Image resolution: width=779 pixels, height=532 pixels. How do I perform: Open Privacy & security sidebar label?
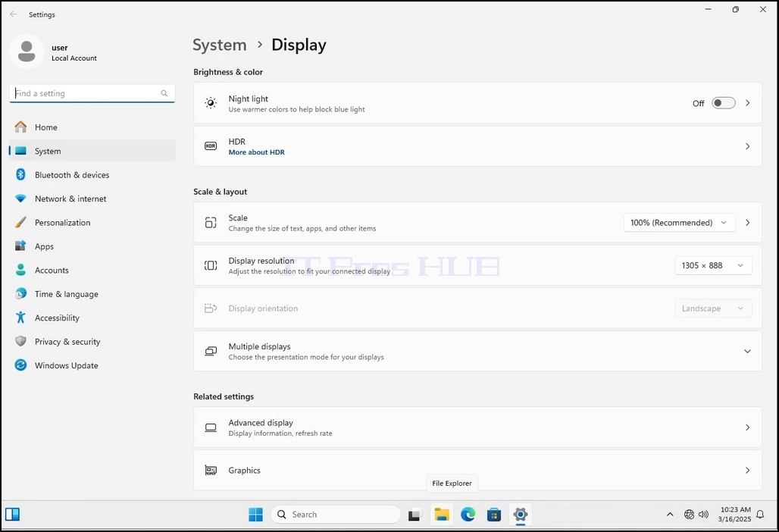(67, 342)
